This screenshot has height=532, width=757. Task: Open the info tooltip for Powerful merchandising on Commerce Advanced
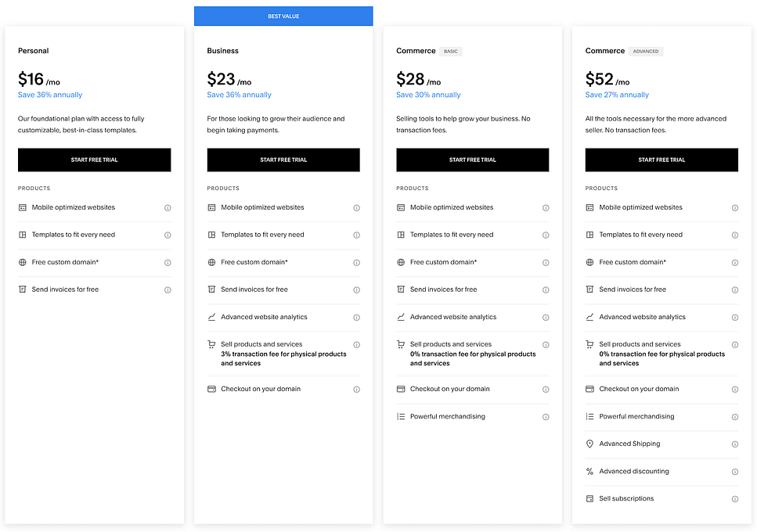point(734,416)
